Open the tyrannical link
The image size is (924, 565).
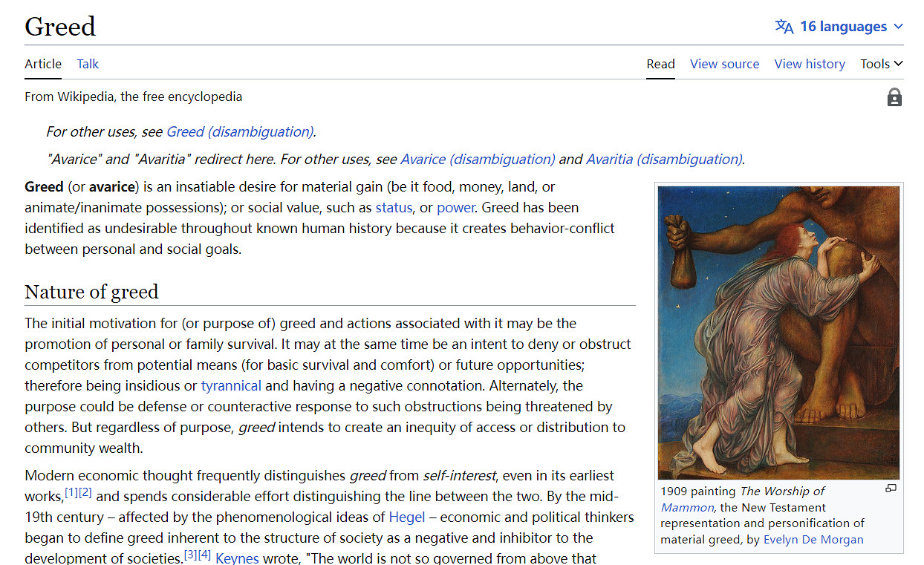pos(231,385)
